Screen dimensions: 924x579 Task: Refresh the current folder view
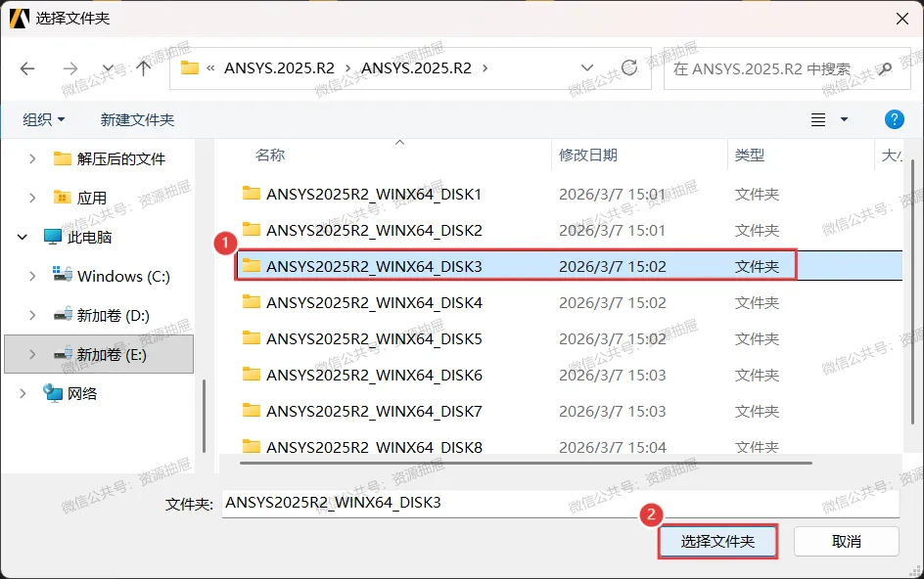click(x=629, y=67)
